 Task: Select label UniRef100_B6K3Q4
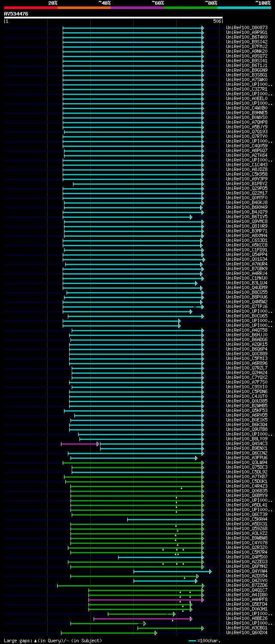coord(247,425)
